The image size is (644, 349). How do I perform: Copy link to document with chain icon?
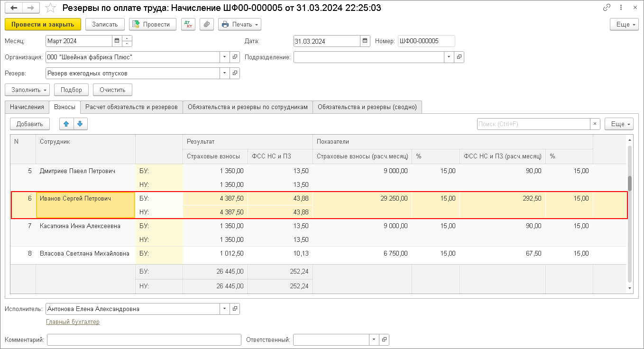point(607,8)
